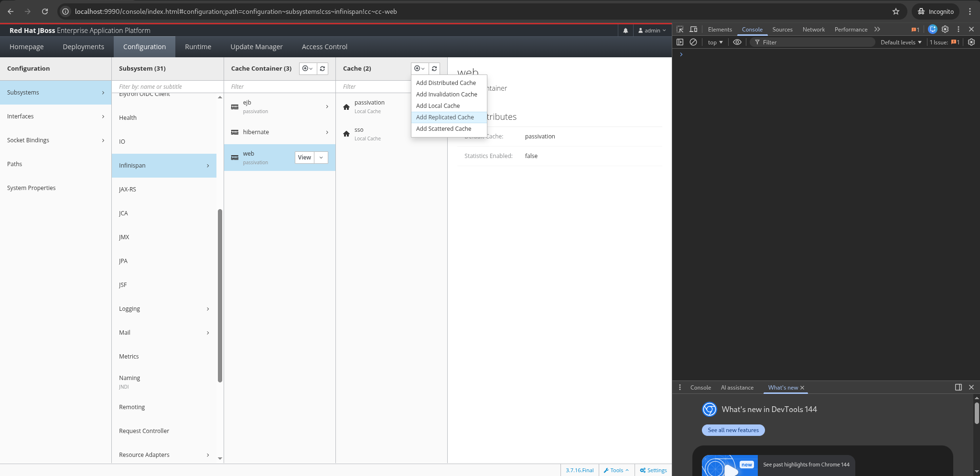Click the Cache Container filter field
980x476 pixels.
coord(280,87)
